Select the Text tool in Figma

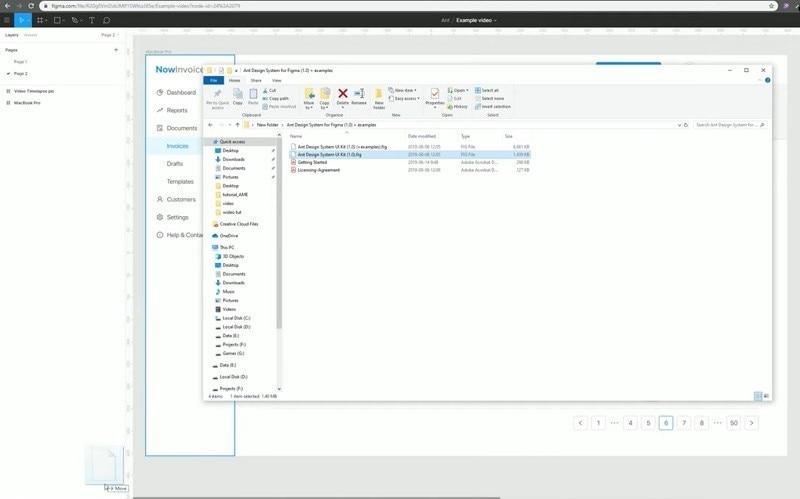[92, 20]
